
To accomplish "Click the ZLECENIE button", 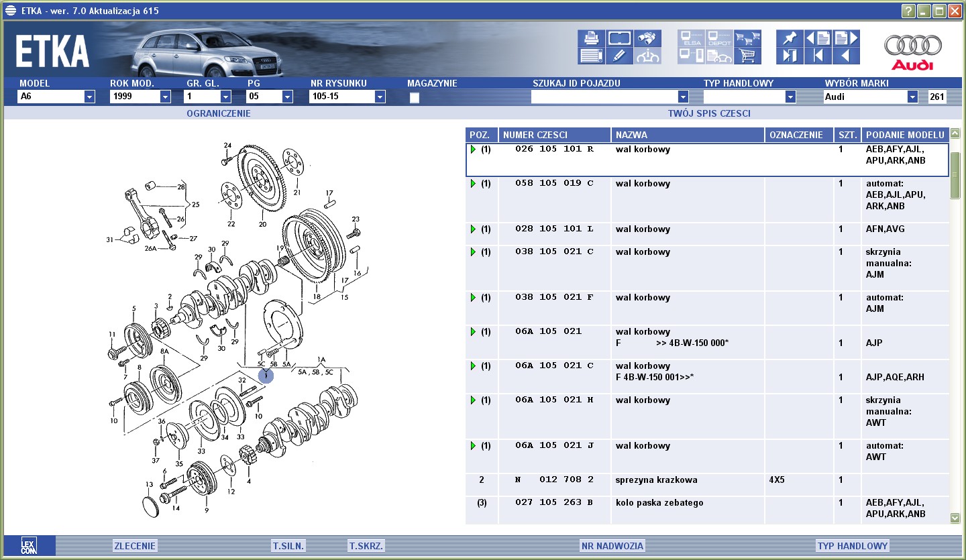I will [x=134, y=546].
